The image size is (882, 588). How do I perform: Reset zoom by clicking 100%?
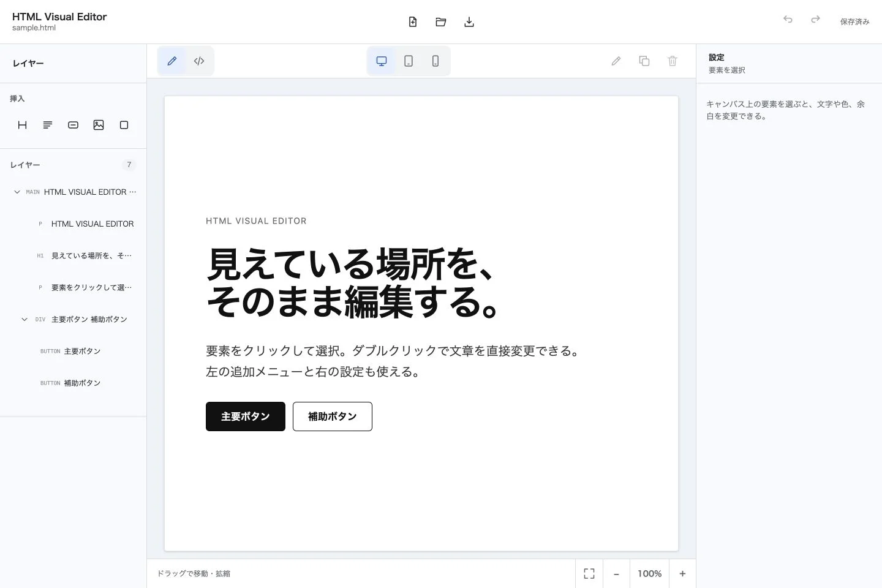[x=649, y=573]
